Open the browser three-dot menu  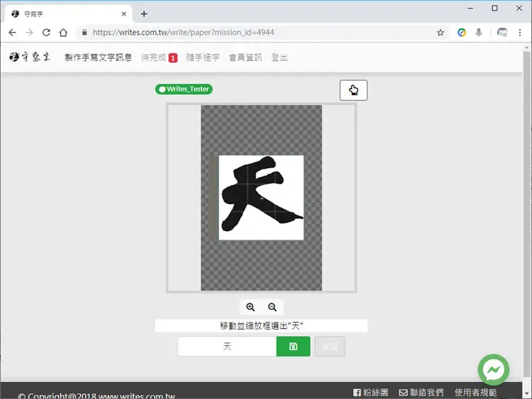(x=520, y=33)
